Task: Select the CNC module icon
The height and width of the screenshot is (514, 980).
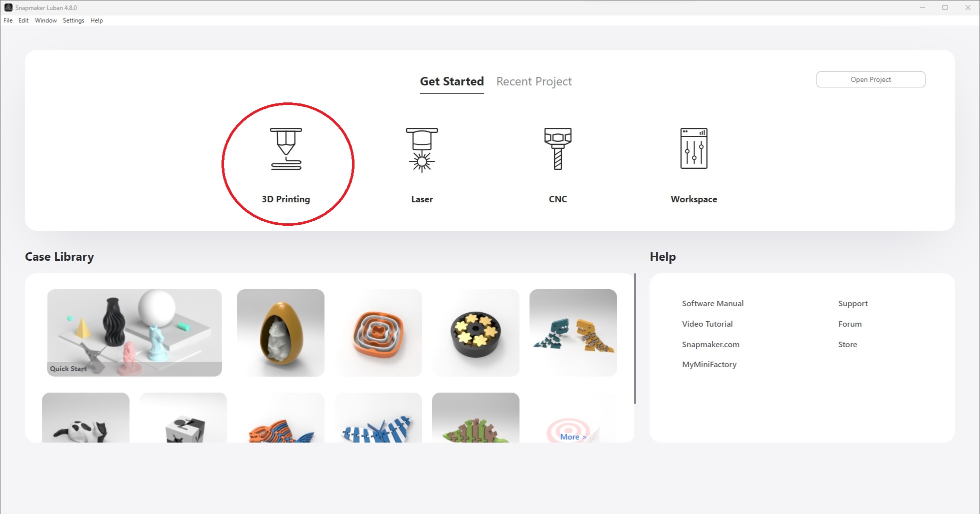Action: pos(557,149)
